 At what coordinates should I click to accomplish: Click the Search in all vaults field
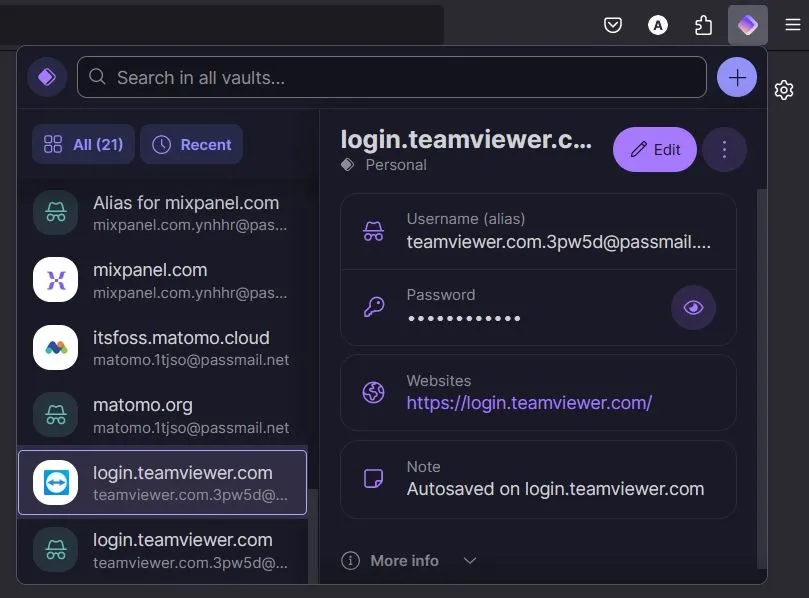[392, 77]
